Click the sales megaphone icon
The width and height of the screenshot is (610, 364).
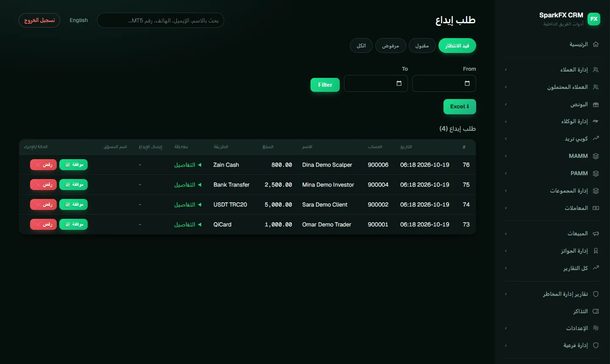click(596, 234)
